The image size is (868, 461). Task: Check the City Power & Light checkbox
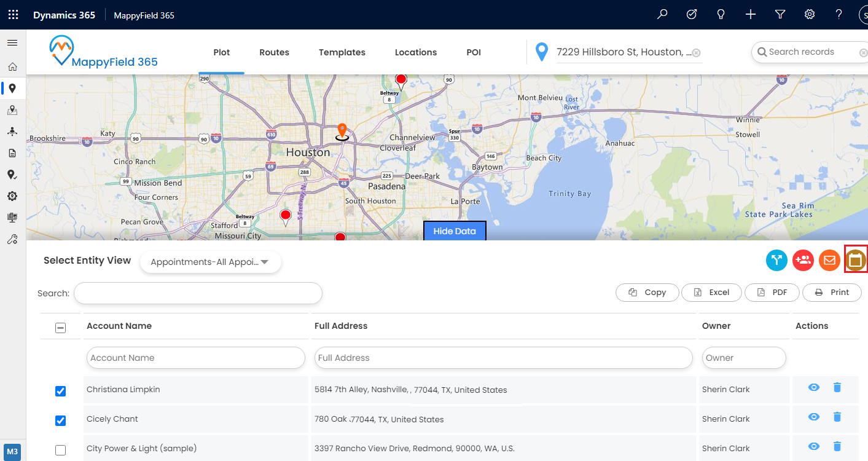tap(60, 450)
